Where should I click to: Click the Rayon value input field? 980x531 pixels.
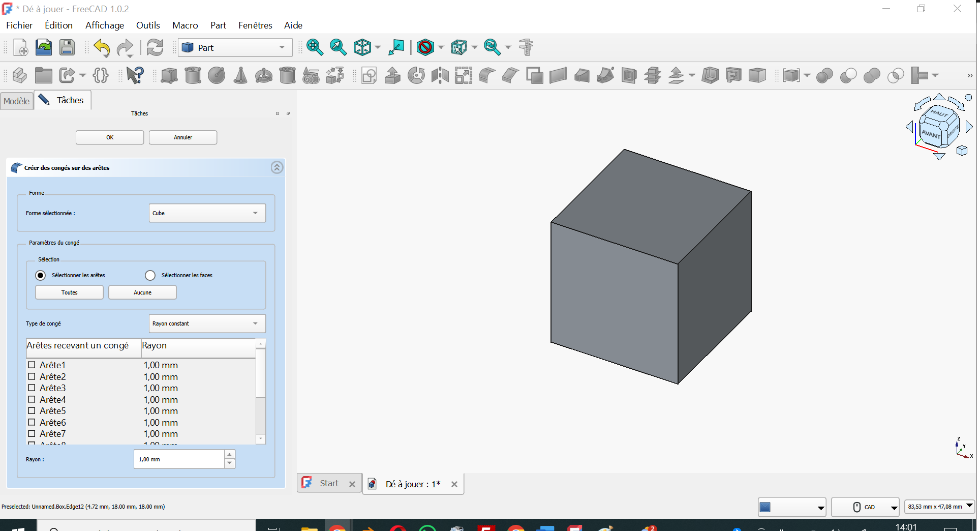(x=178, y=459)
